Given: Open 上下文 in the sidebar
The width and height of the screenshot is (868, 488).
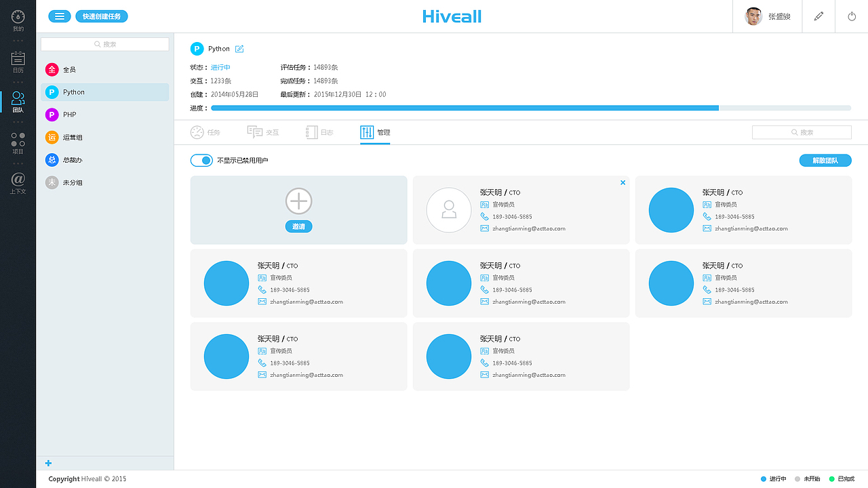Looking at the screenshot, I should 18,183.
